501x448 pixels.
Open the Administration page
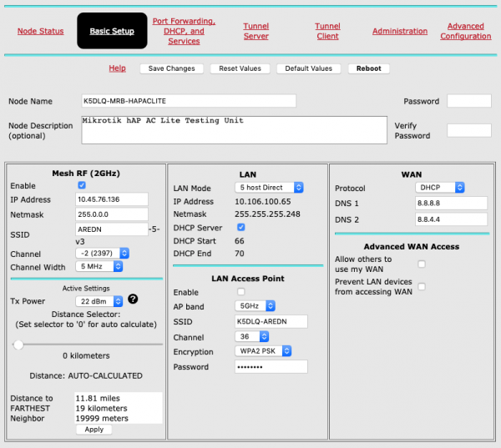pos(400,31)
